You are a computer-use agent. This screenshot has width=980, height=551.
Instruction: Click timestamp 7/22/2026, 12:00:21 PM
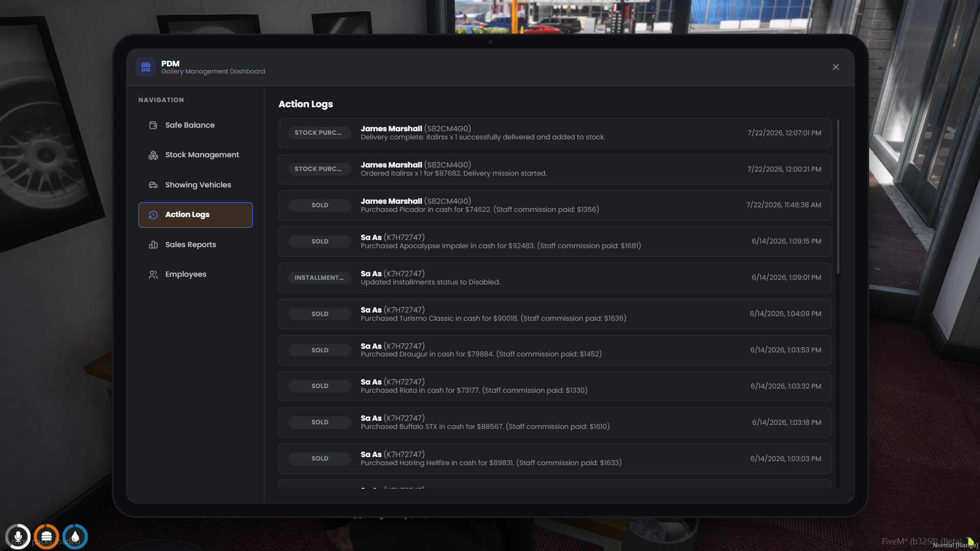(784, 170)
